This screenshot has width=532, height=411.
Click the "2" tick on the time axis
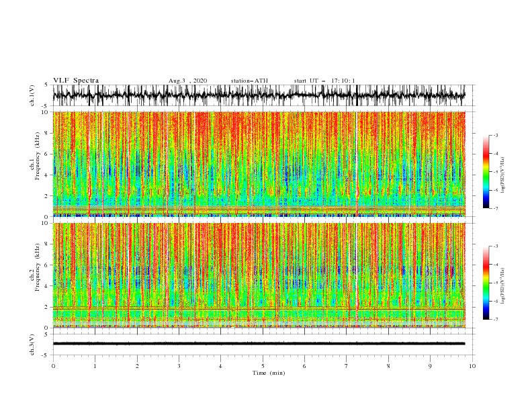click(x=137, y=366)
